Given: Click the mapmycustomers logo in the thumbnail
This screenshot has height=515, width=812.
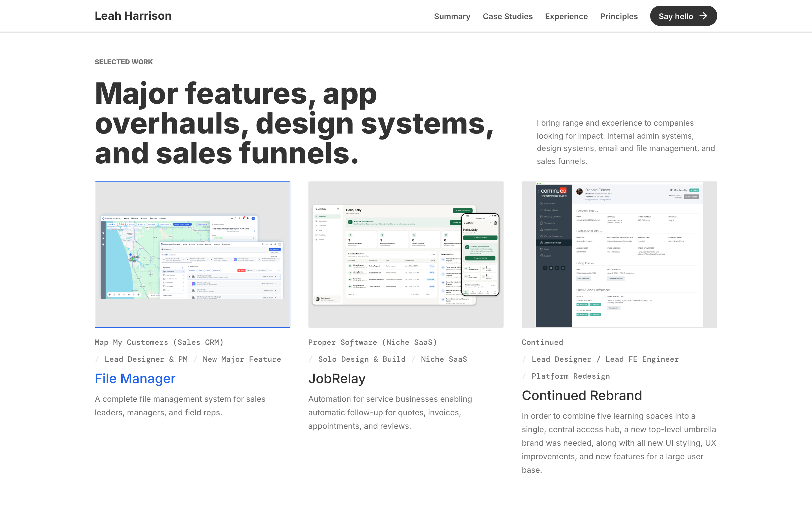Looking at the screenshot, I should pyautogui.click(x=112, y=218).
